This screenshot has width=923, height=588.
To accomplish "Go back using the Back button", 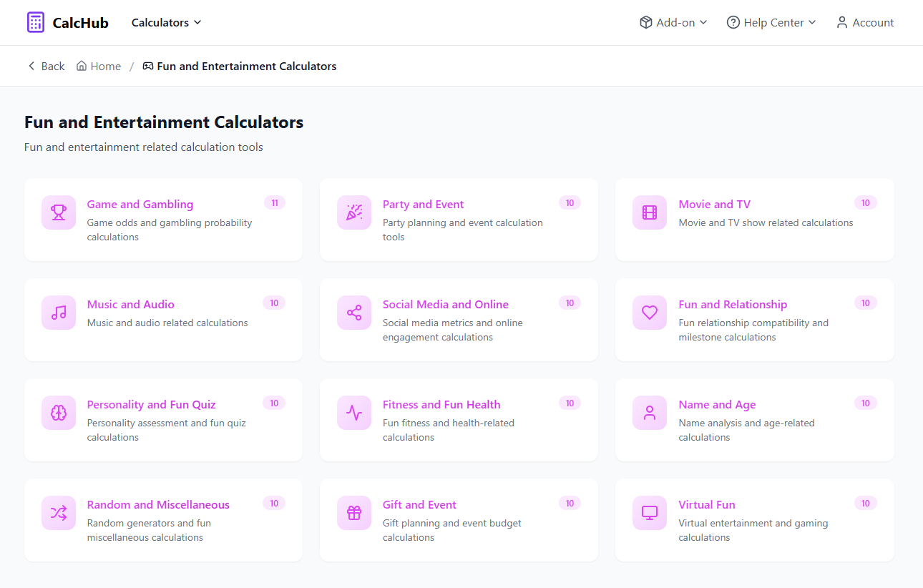I will 46,66.
